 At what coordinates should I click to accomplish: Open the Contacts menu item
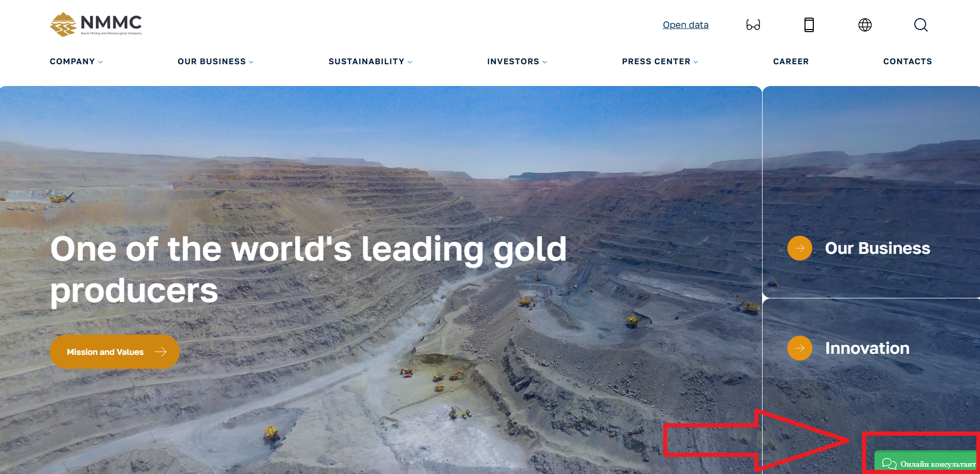tap(908, 61)
